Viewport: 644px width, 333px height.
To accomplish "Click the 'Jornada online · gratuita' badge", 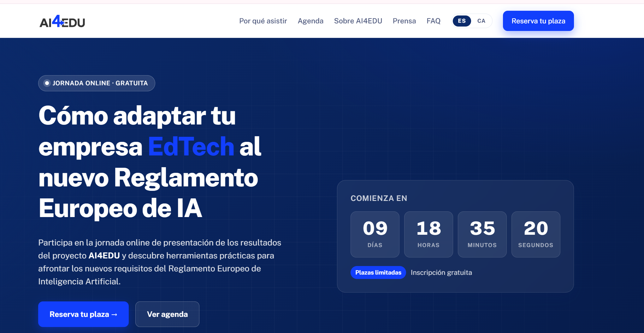I will [97, 83].
